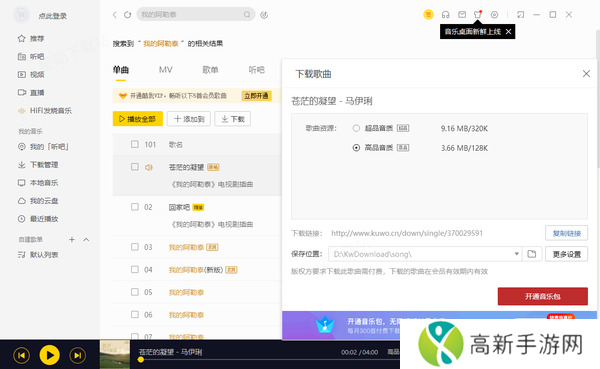Click the yellow play button
The width and height of the screenshot is (600, 369).
50,355
